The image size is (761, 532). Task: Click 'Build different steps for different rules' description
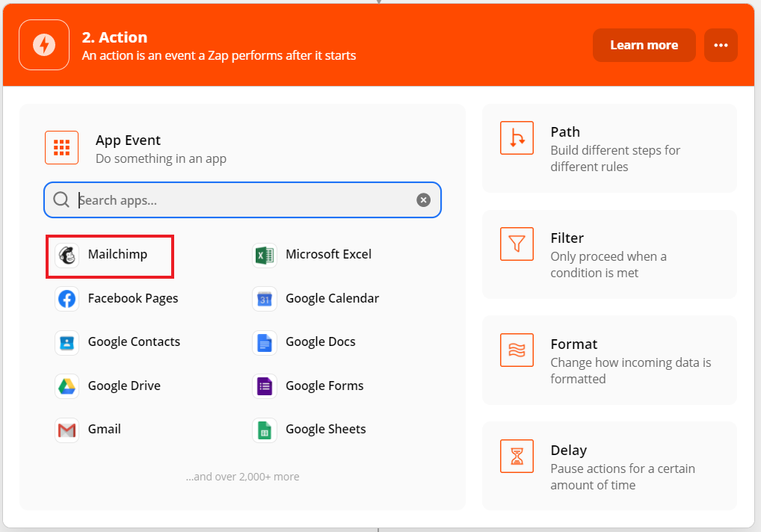pos(615,158)
